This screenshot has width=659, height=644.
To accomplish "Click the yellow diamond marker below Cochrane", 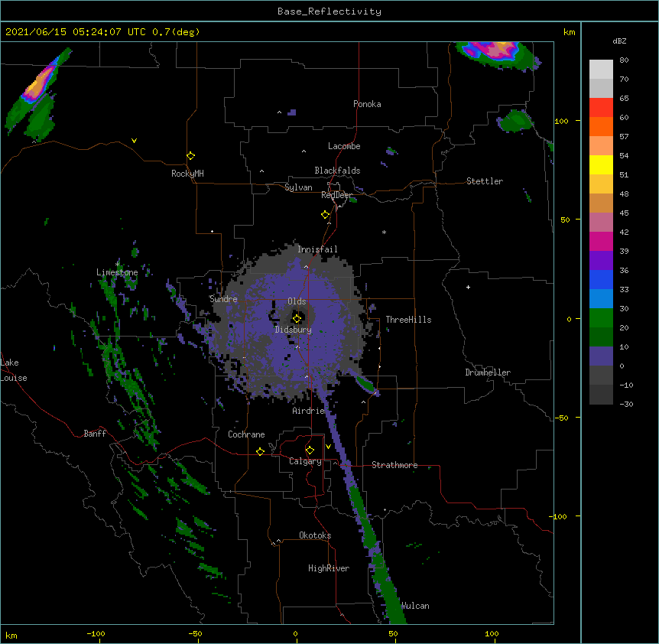I will click(260, 451).
